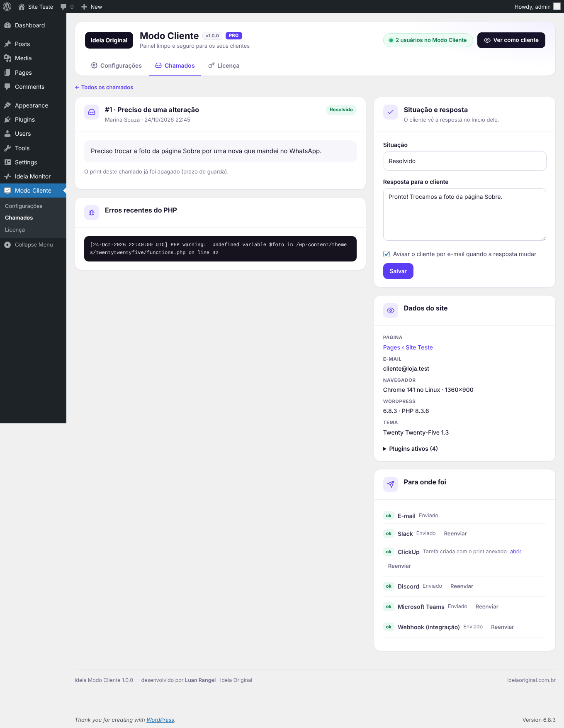Open the Site Teste home icon
Screen dimensions: 564x728
(22, 7)
